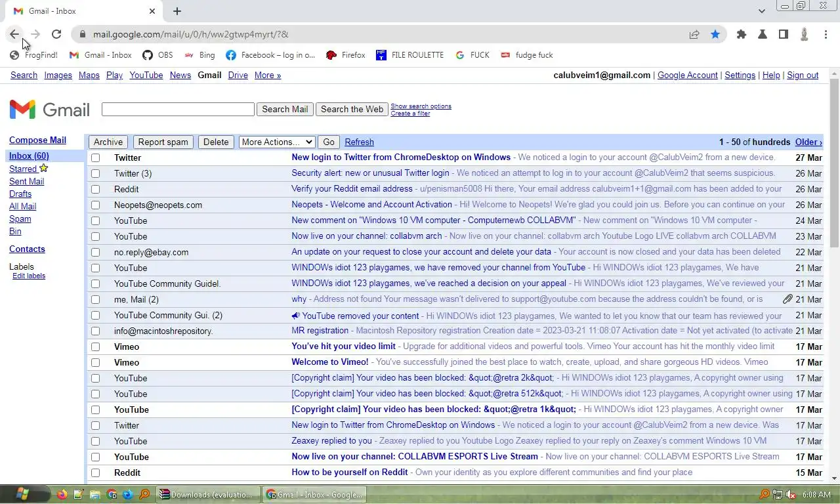Open the More » link in Google bar
840x504 pixels.
coord(268,75)
